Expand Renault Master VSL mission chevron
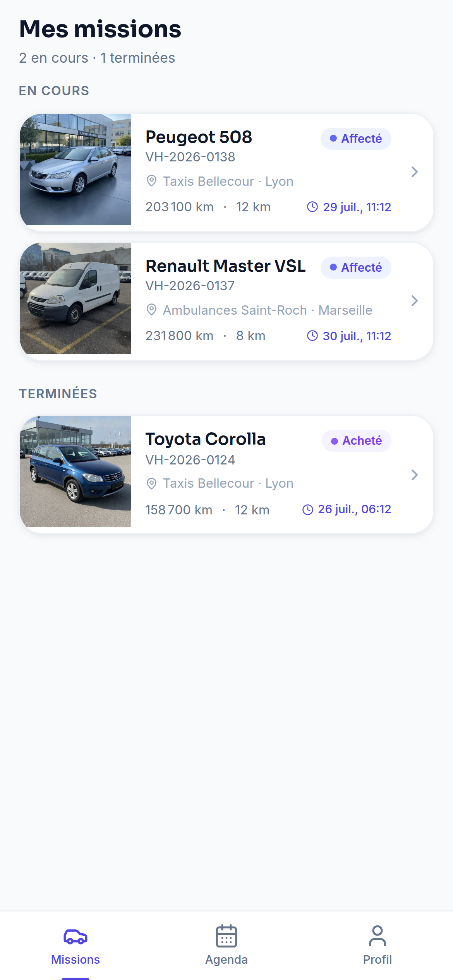 [x=414, y=301]
